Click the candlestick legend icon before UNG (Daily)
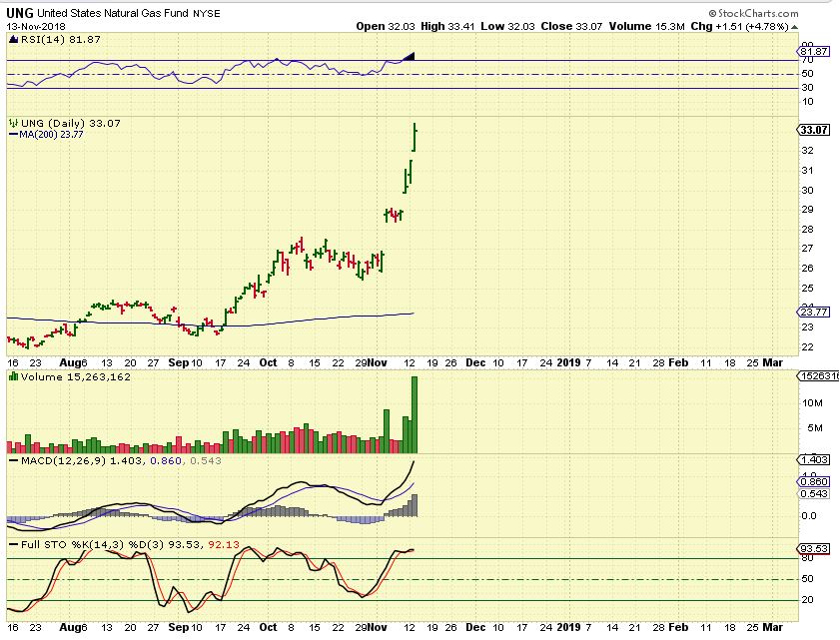This screenshot has width=840, height=640. click(x=14, y=123)
